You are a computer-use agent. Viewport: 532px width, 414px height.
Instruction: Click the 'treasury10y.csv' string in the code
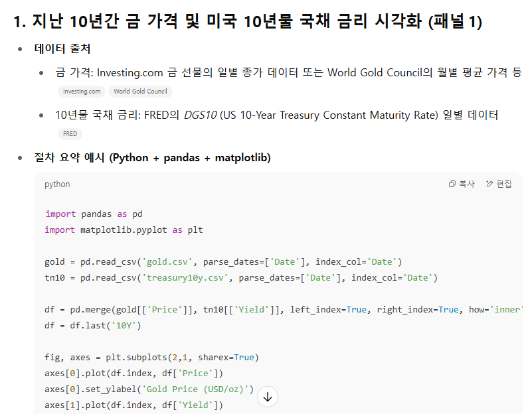pyautogui.click(x=188, y=278)
